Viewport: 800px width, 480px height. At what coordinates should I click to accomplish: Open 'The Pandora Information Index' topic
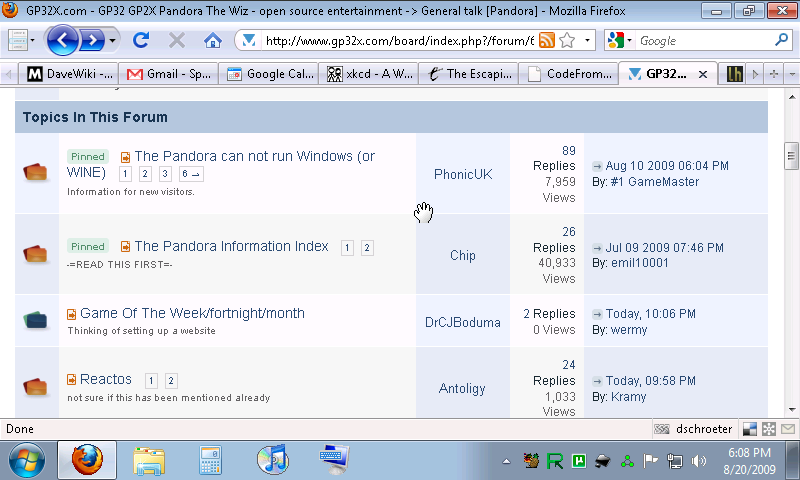(231, 246)
